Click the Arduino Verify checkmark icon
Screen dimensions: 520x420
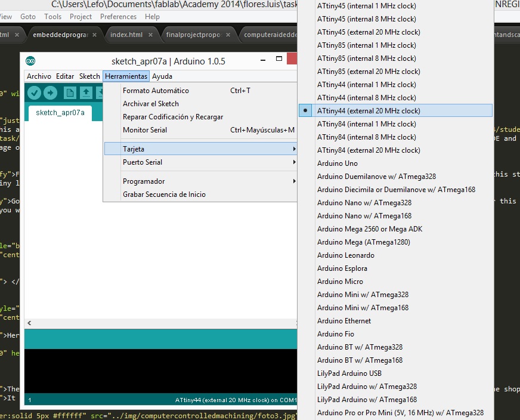(x=34, y=93)
